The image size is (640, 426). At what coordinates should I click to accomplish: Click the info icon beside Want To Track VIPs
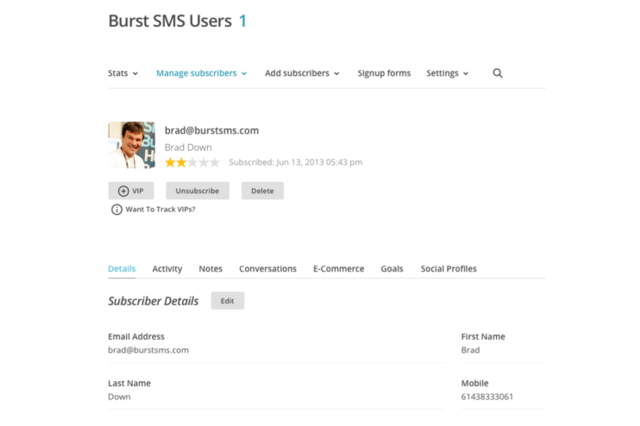click(x=117, y=210)
